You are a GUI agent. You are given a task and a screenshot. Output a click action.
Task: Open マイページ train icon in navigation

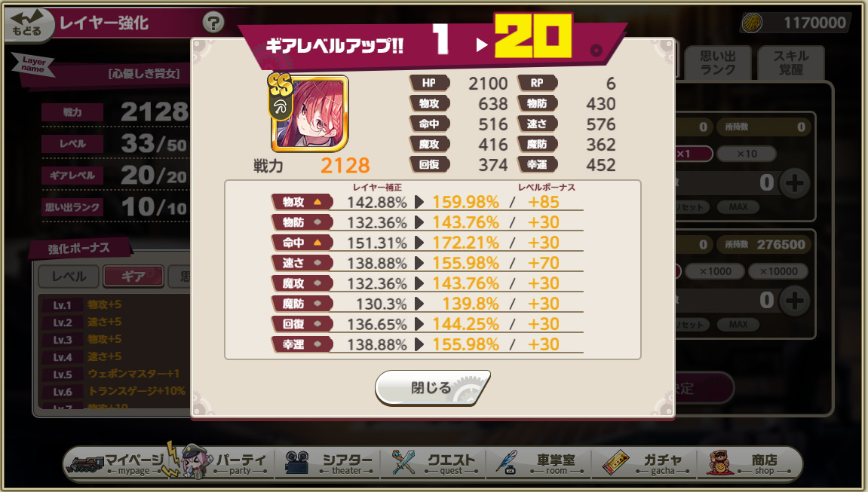(x=87, y=464)
